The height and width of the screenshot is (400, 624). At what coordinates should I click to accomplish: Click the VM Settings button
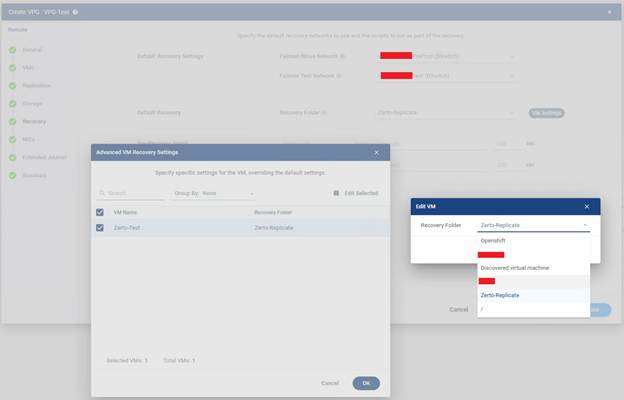546,113
